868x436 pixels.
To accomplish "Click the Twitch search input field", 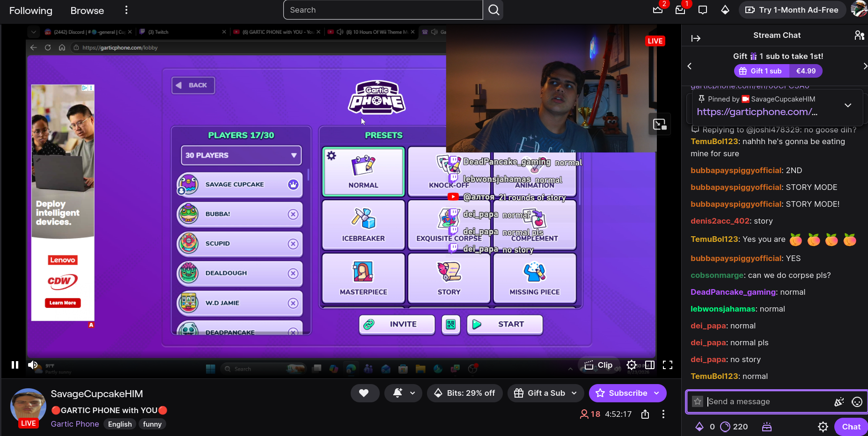I will [x=383, y=10].
